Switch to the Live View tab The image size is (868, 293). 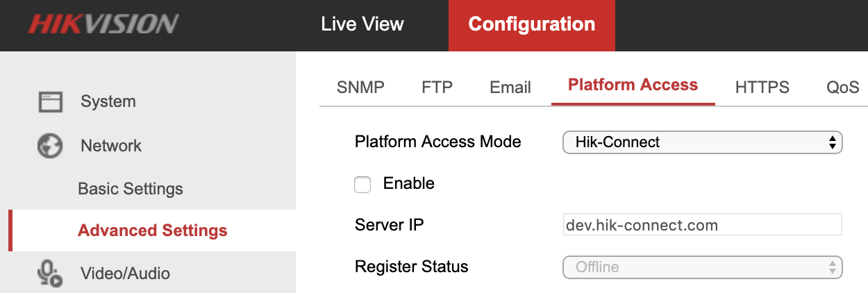coord(362,24)
